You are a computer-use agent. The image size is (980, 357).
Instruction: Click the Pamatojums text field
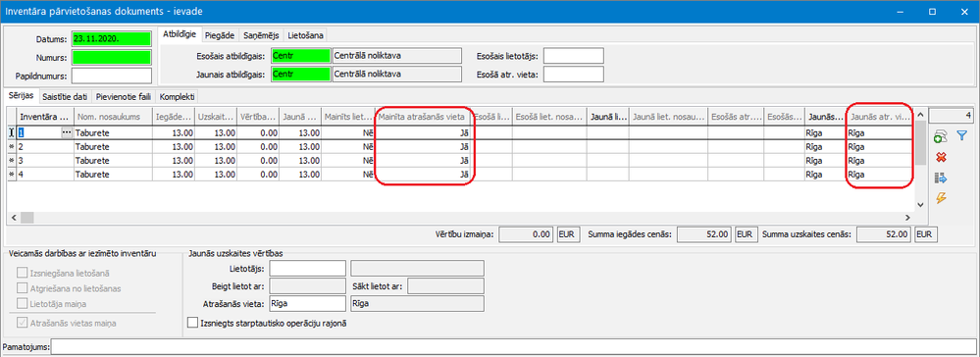(512, 347)
